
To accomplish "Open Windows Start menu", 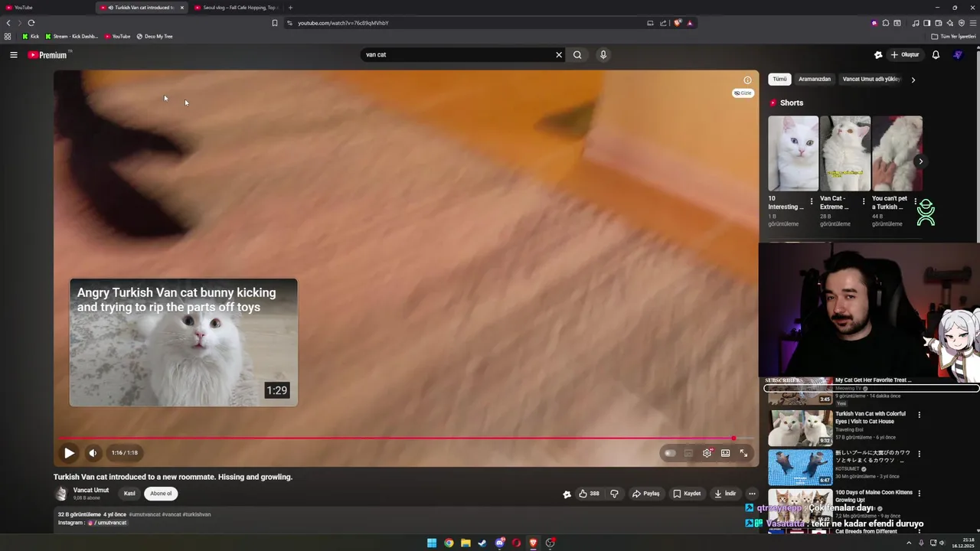I will (x=432, y=543).
